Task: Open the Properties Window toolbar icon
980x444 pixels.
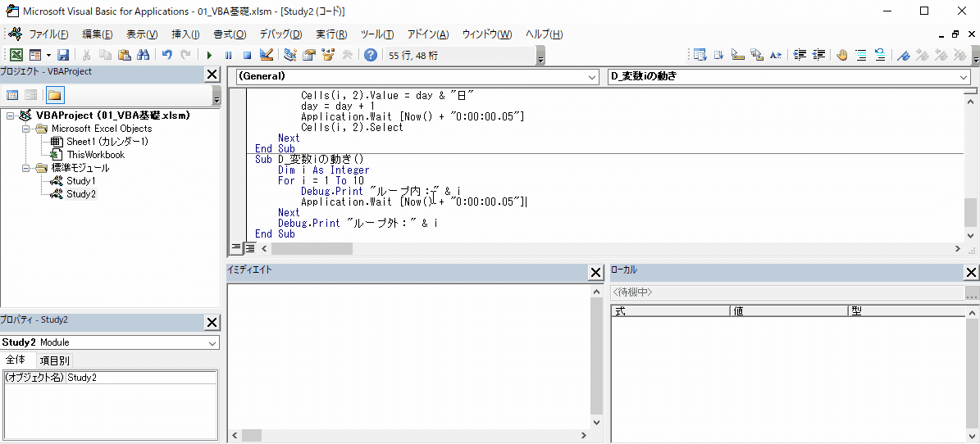Action: coord(308,55)
